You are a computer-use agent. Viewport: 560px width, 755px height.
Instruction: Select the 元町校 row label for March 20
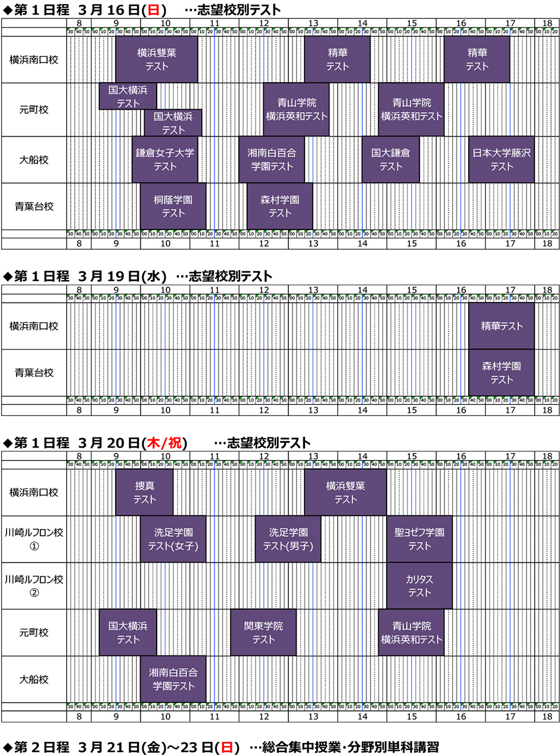coord(34,632)
